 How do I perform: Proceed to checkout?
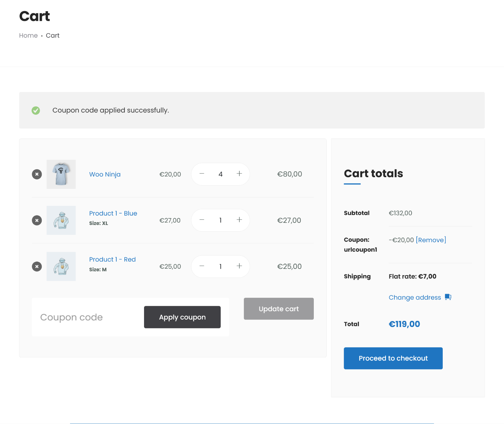393,358
